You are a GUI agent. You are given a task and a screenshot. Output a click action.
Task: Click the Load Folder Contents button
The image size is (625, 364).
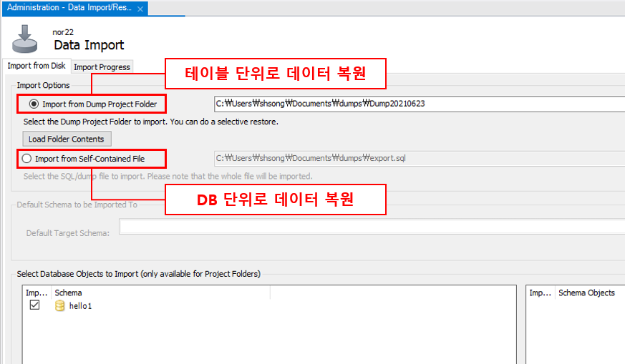point(67,139)
